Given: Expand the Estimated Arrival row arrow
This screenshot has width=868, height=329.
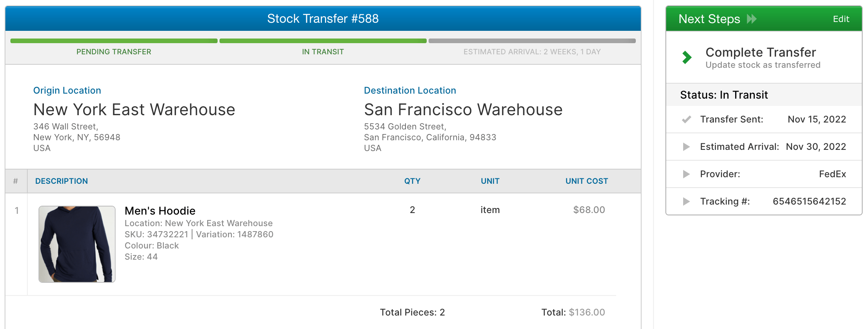Looking at the screenshot, I should pos(686,147).
